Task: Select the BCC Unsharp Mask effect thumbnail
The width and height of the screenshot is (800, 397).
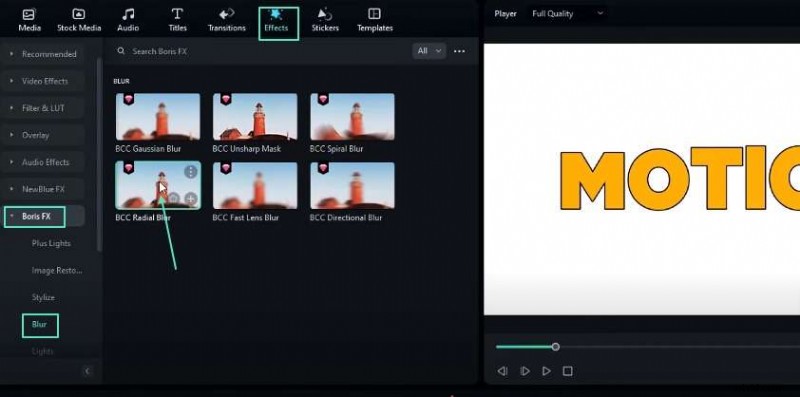Action: click(255, 116)
